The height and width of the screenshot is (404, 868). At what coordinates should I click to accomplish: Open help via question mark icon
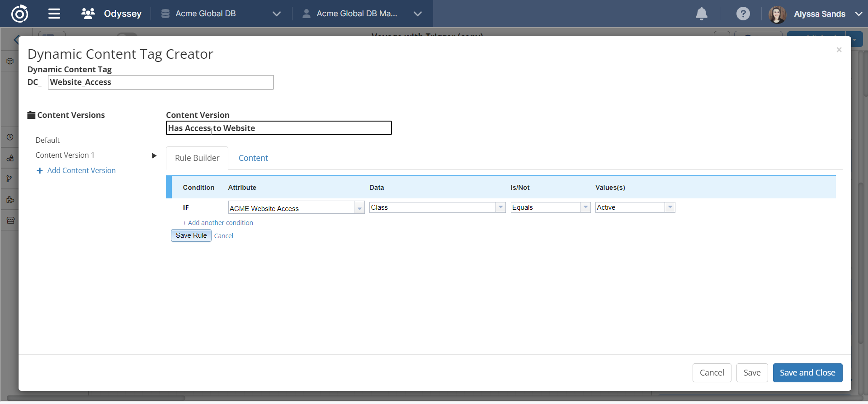point(743,14)
